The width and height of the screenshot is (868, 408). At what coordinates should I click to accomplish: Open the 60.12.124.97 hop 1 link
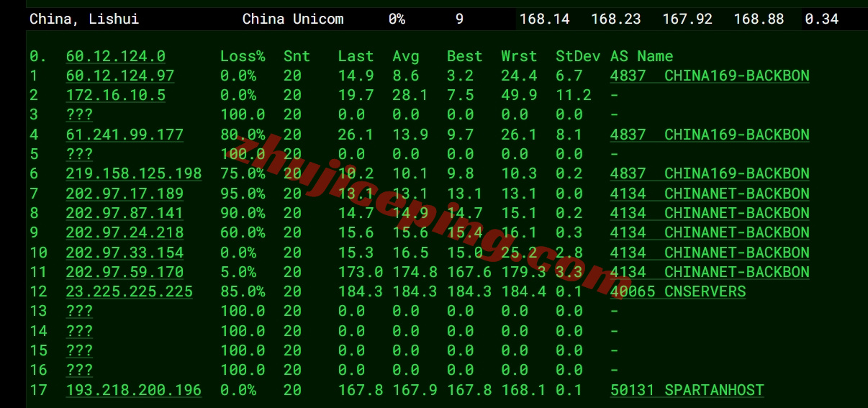[x=119, y=76]
